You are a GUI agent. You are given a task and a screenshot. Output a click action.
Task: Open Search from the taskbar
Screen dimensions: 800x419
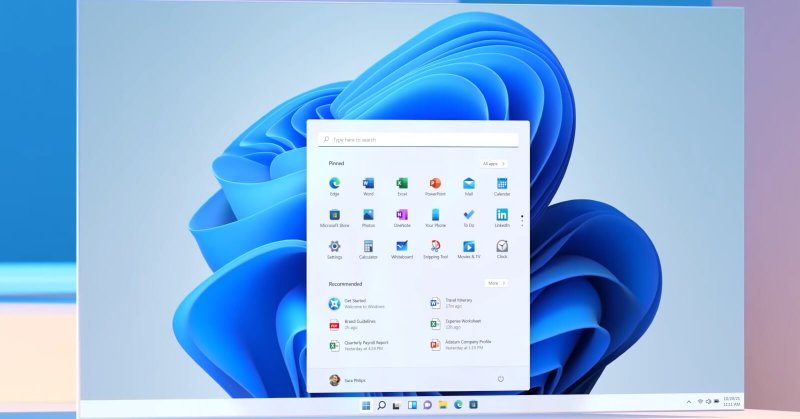click(381, 405)
